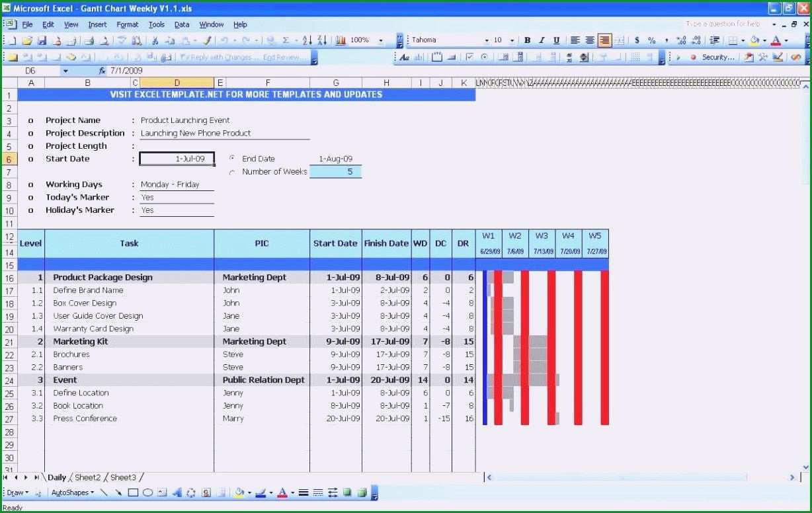The height and width of the screenshot is (513, 812).
Task: Toggle right-align formatting button
Action: click(604, 40)
